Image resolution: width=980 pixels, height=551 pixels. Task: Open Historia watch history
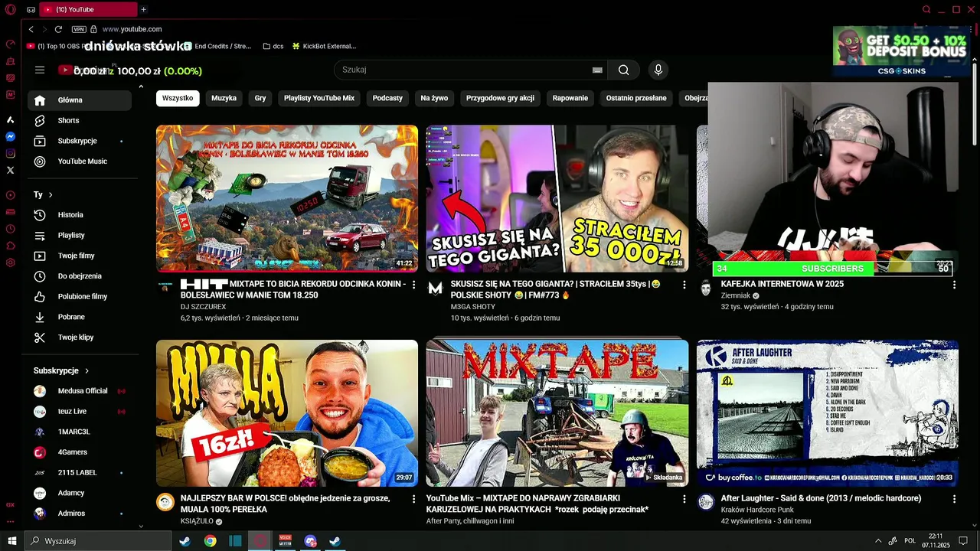[80, 215]
